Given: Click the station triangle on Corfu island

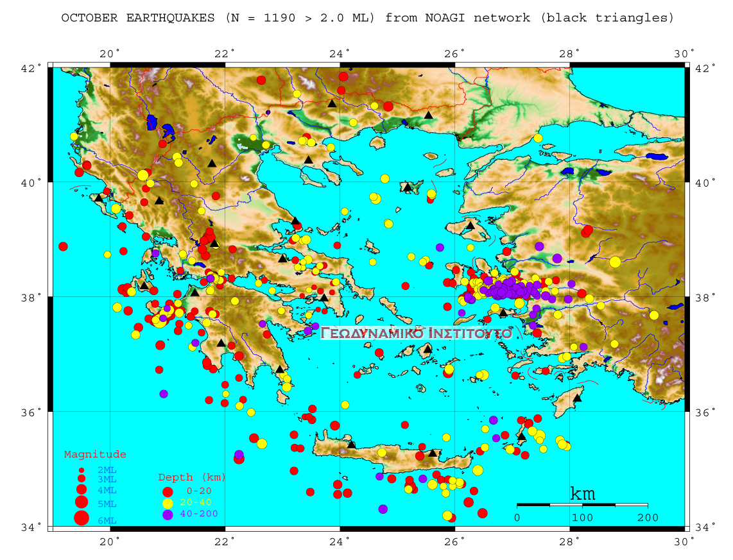Looking at the screenshot, I should [99, 198].
